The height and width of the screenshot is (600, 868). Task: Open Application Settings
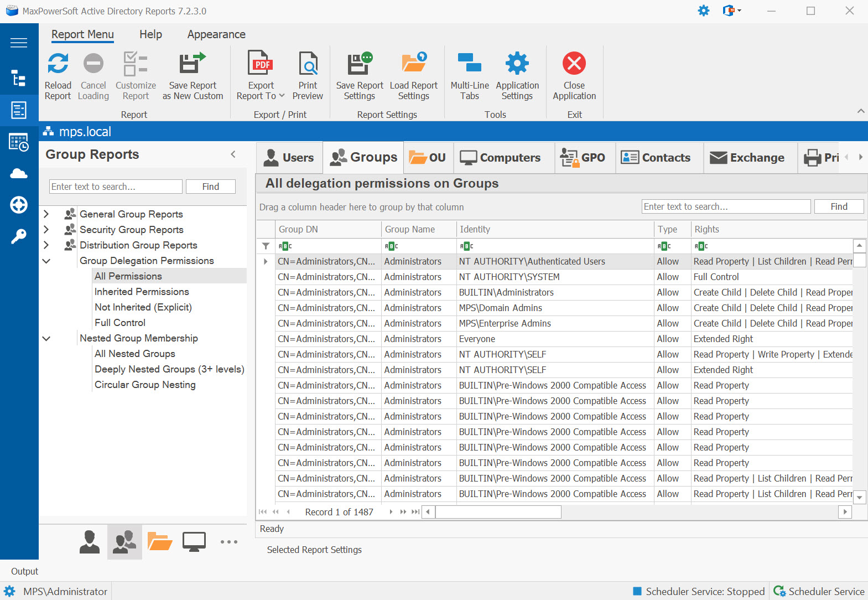517,76
